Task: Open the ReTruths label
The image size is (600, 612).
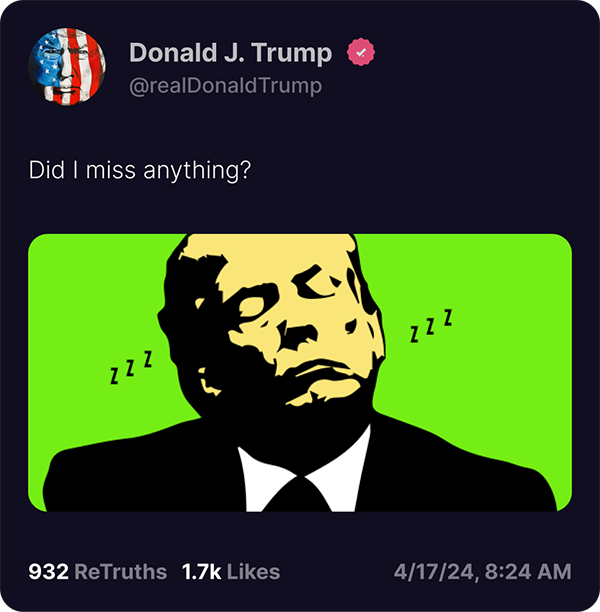Action: pos(121,572)
